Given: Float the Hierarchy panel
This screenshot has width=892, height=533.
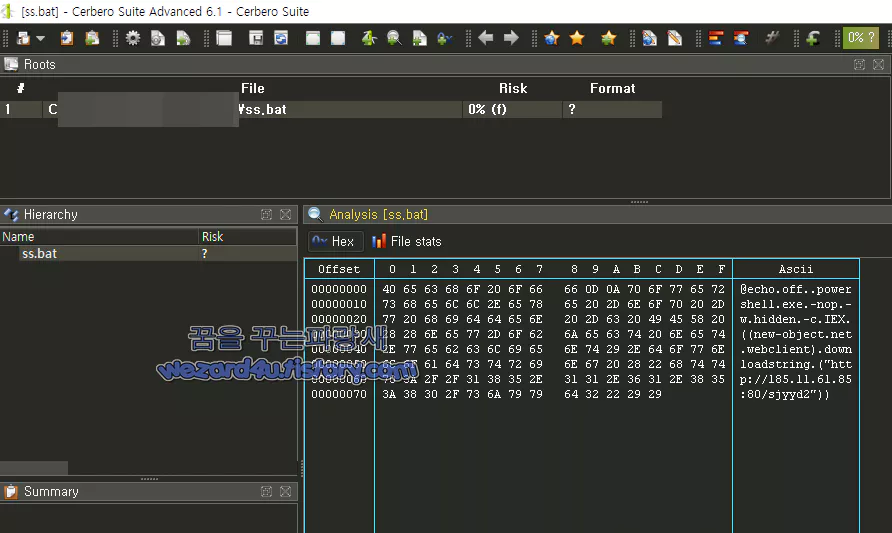Looking at the screenshot, I should coord(266,214).
